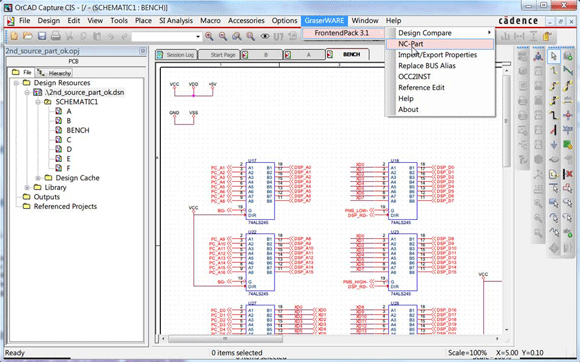Expand the Design Cache folder

[38, 178]
